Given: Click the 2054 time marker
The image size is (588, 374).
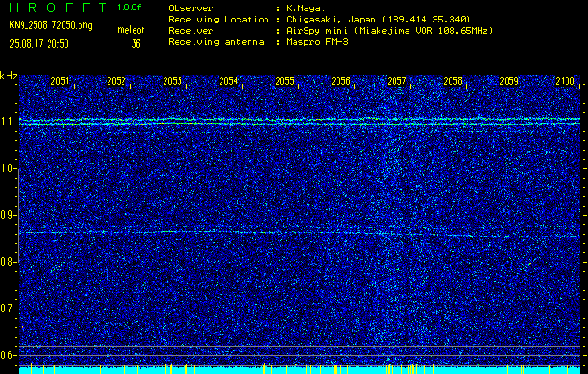Looking at the screenshot, I should 228,81.
